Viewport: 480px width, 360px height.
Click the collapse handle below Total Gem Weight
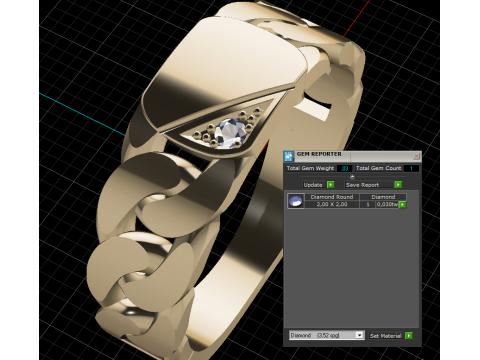point(352,177)
